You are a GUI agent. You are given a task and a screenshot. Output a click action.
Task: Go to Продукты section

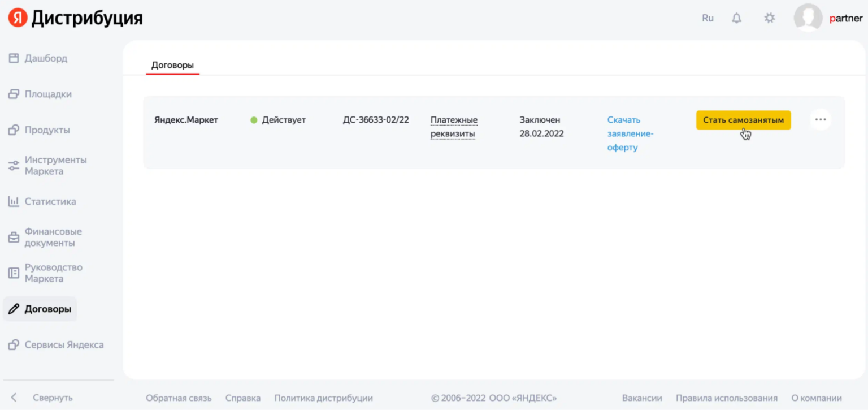coord(47,130)
